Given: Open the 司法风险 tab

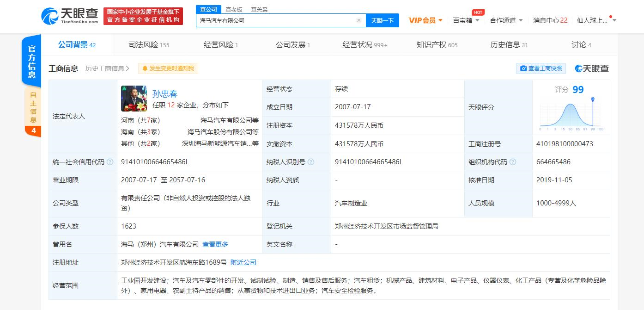Looking at the screenshot, I should 149,45.
